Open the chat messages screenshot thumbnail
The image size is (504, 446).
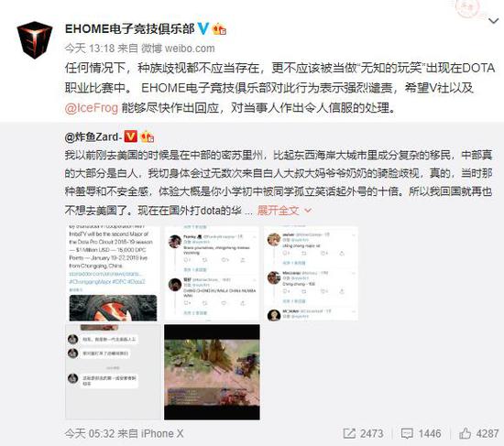tap(113, 372)
